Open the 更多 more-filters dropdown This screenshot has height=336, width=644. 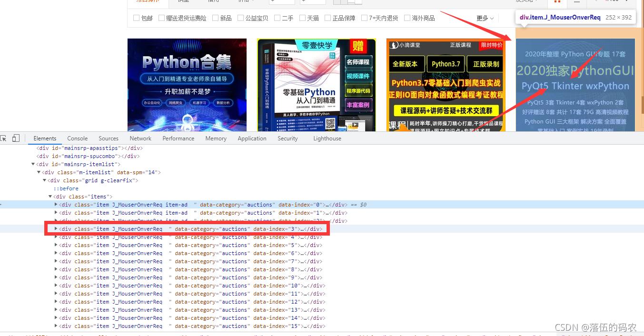(x=483, y=18)
